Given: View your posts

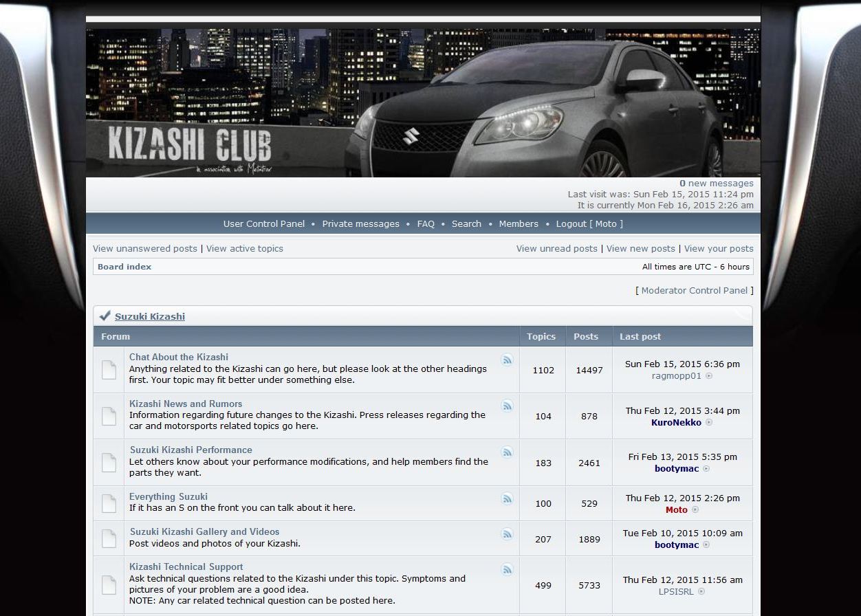Looking at the screenshot, I should tap(719, 248).
